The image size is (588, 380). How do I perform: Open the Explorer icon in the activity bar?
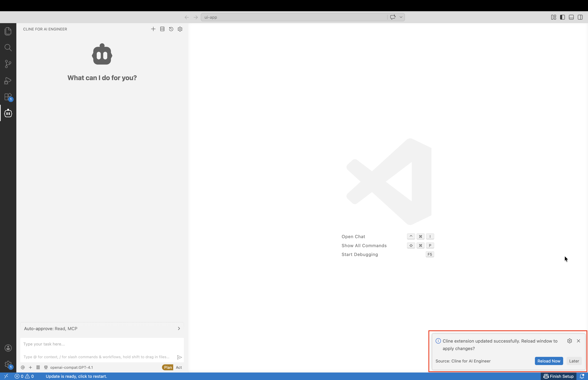tap(8, 31)
